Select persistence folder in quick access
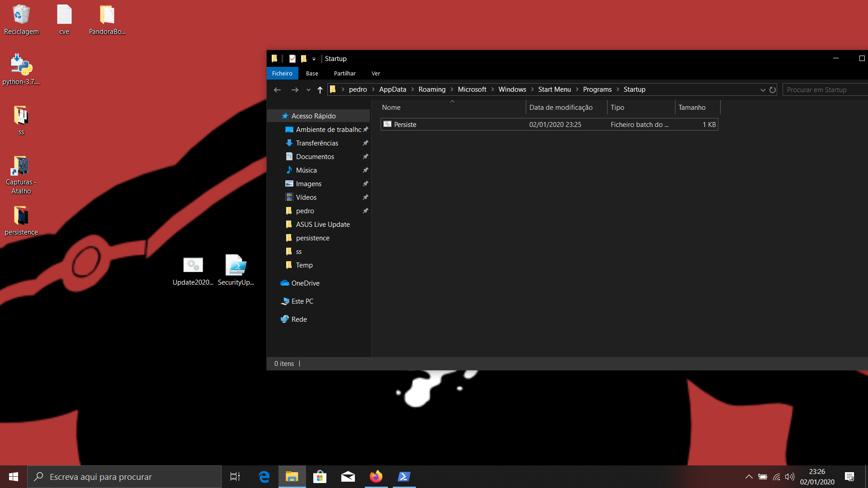The width and height of the screenshot is (868, 488). [x=312, y=238]
